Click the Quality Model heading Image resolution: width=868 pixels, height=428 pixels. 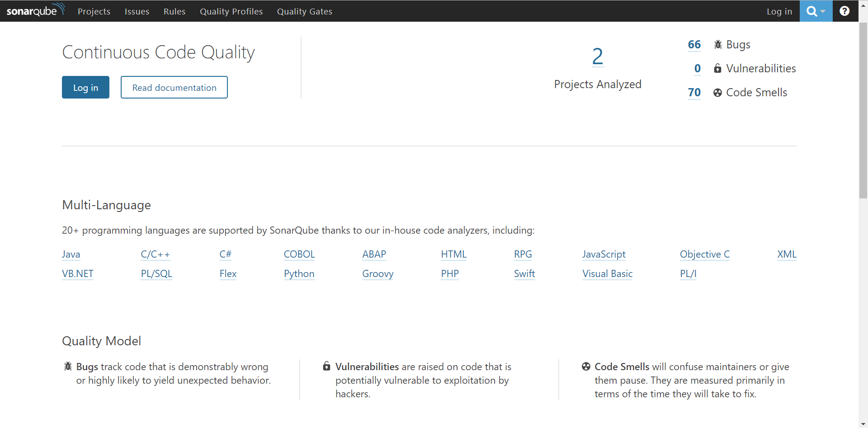(x=101, y=341)
